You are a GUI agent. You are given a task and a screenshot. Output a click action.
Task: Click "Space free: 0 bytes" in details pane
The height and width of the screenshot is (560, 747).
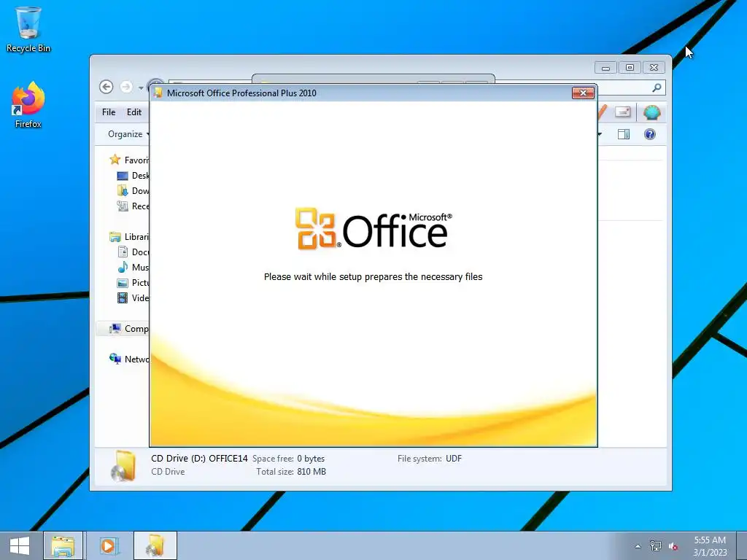click(288, 459)
